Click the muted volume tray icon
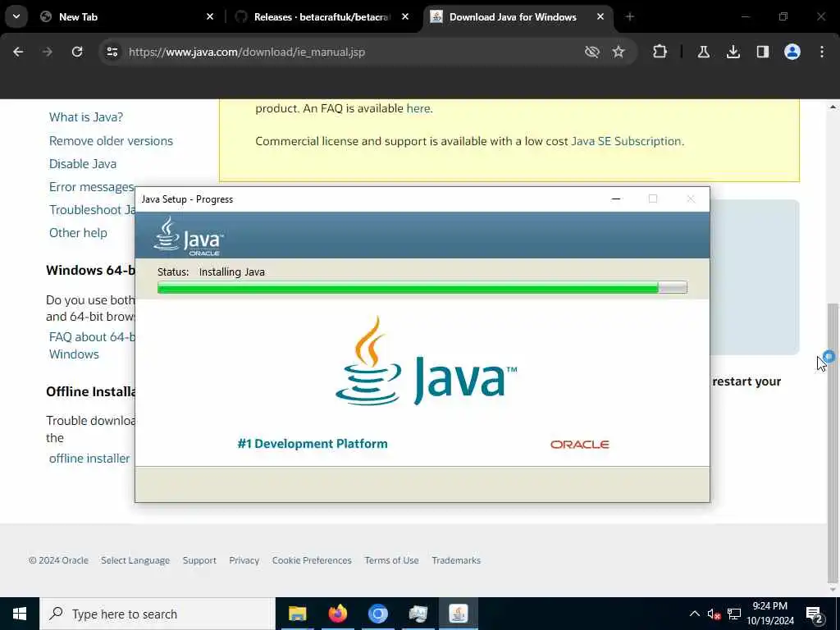This screenshot has height=630, width=840. (714, 614)
